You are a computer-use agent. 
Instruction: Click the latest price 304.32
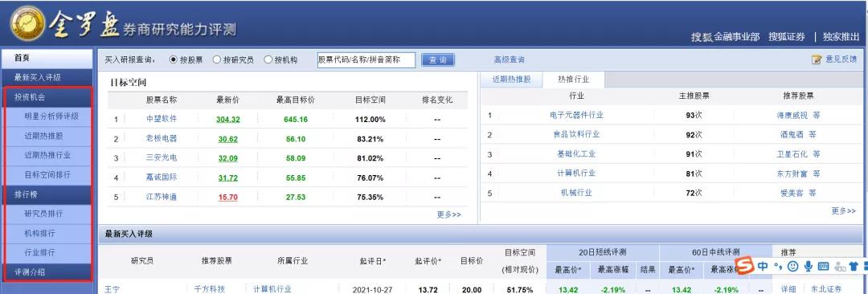[228, 120]
